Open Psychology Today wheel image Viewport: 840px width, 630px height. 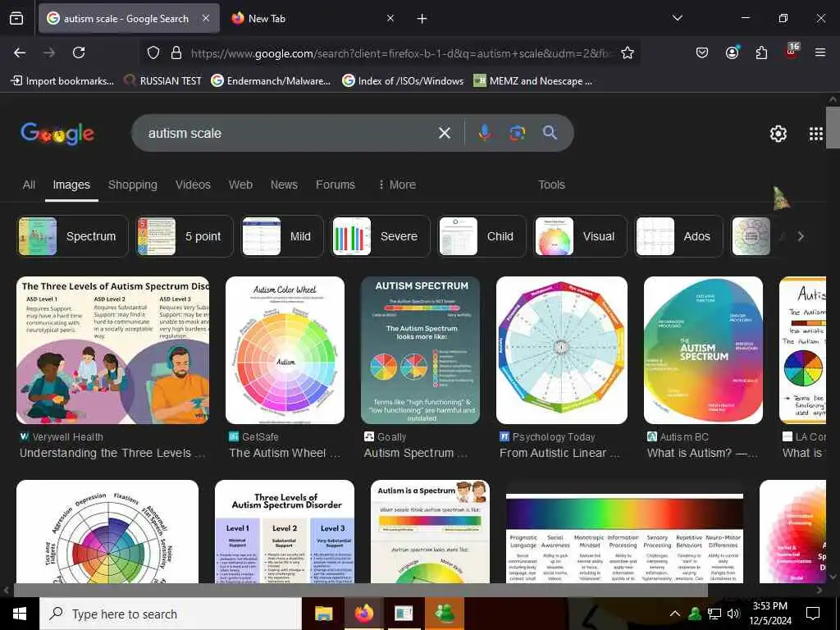561,350
